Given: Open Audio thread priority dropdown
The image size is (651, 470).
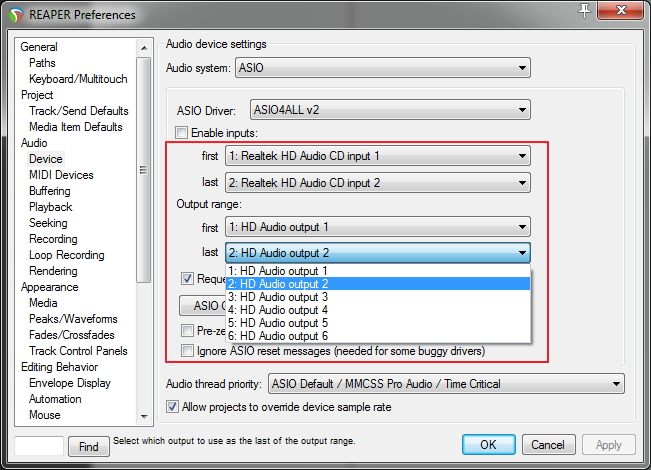Looking at the screenshot, I should pos(444,384).
